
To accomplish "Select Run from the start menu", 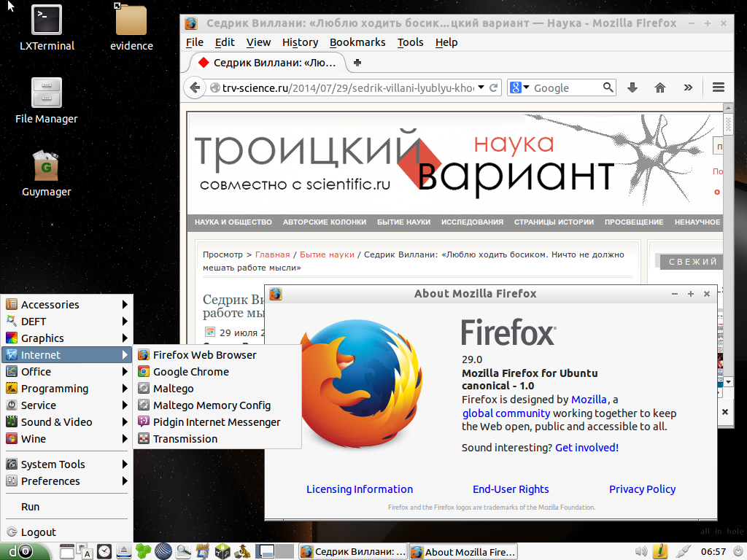I will 66,507.
